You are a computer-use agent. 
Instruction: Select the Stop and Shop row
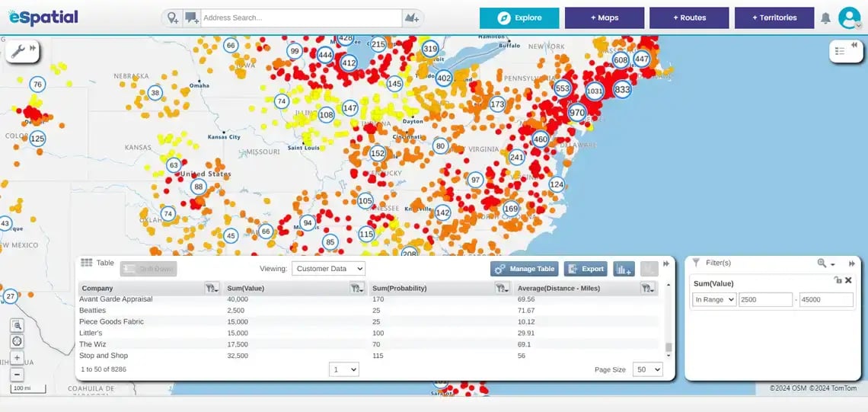(x=369, y=356)
